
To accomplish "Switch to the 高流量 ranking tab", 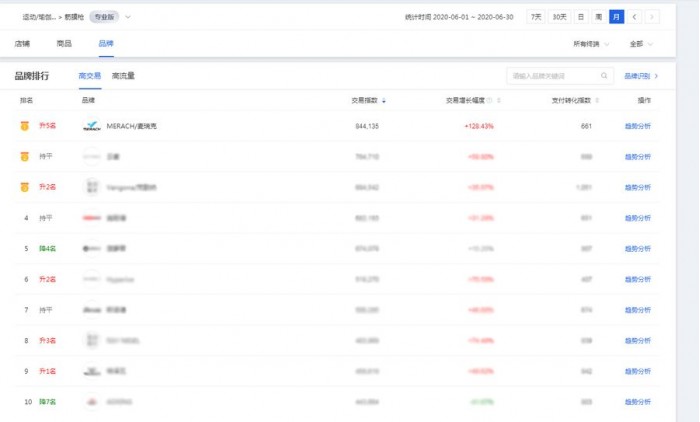I will tap(123, 76).
